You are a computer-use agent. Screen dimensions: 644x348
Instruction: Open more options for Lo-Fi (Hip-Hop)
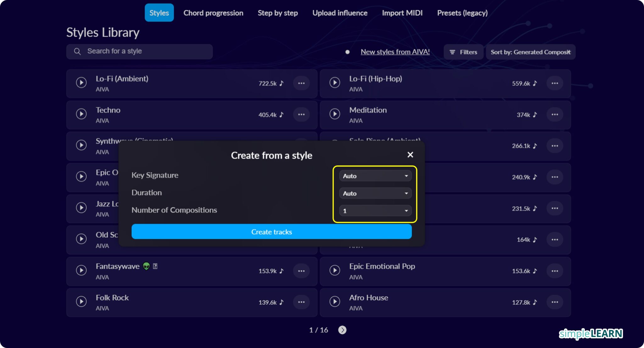(x=555, y=83)
